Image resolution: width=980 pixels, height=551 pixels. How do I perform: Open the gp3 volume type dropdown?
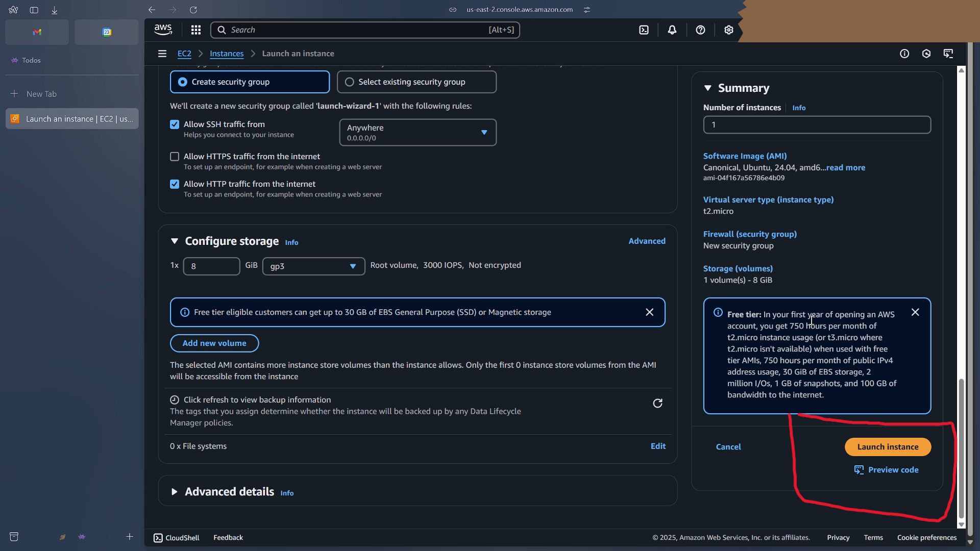click(x=313, y=266)
